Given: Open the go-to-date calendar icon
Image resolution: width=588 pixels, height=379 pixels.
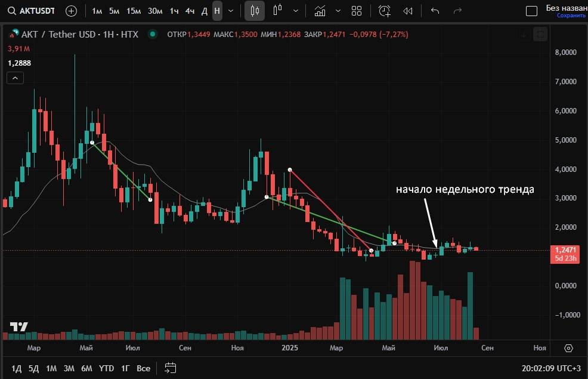Looking at the screenshot, I should (x=170, y=368).
